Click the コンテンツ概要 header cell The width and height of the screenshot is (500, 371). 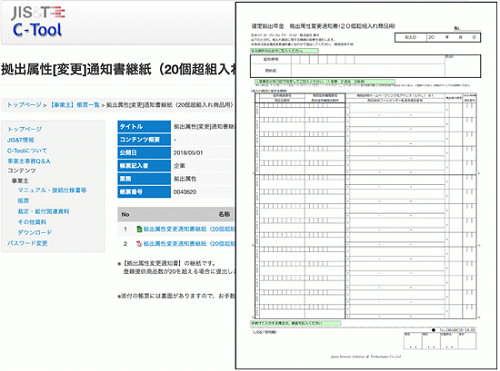click(x=144, y=139)
